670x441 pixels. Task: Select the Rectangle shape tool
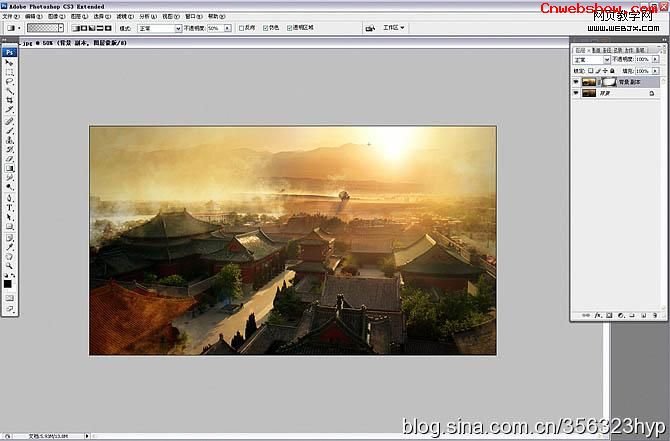point(9,227)
